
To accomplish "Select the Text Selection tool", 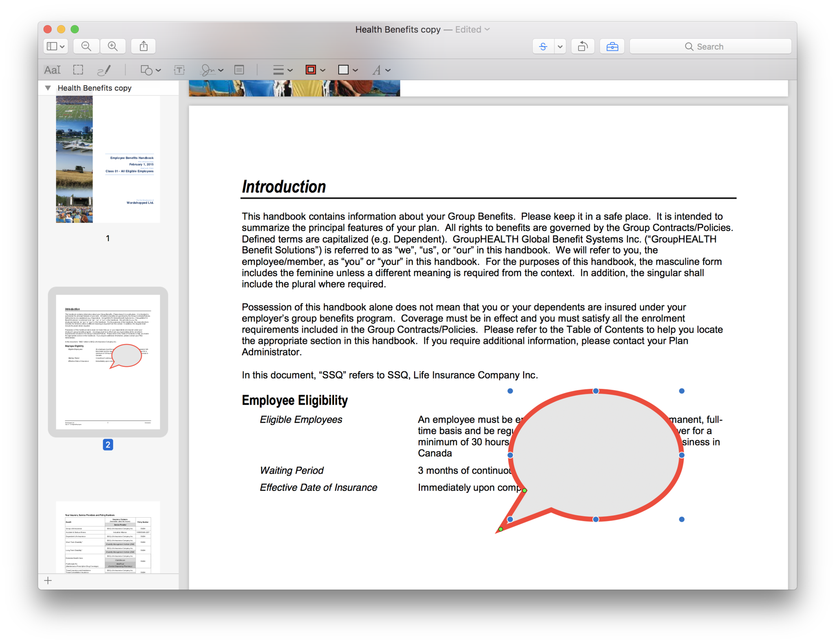I will (52, 70).
